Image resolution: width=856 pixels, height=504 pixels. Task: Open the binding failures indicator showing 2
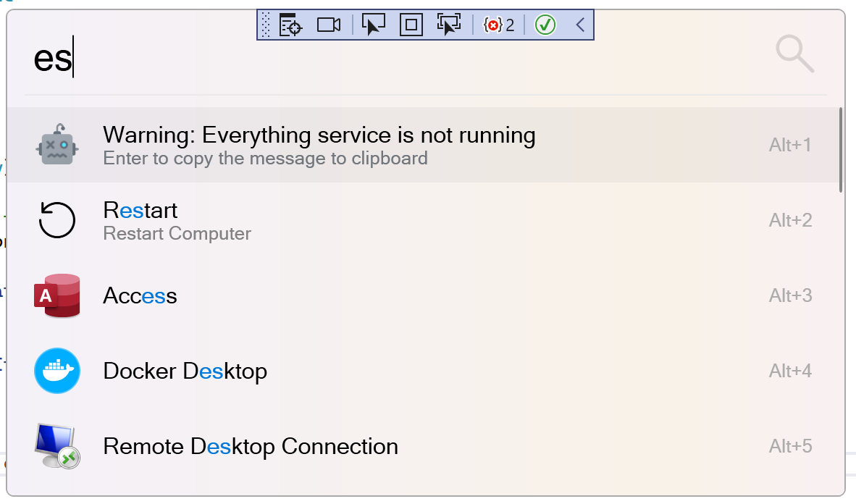(x=498, y=25)
